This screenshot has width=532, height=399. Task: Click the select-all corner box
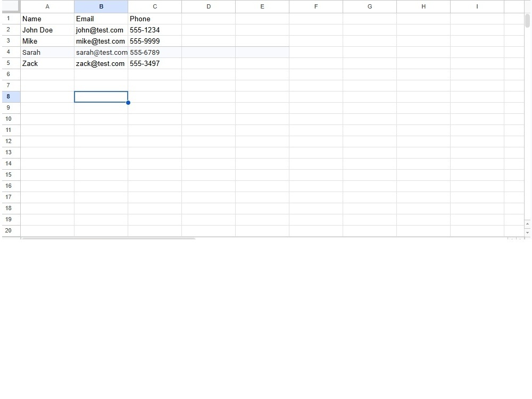11,6
